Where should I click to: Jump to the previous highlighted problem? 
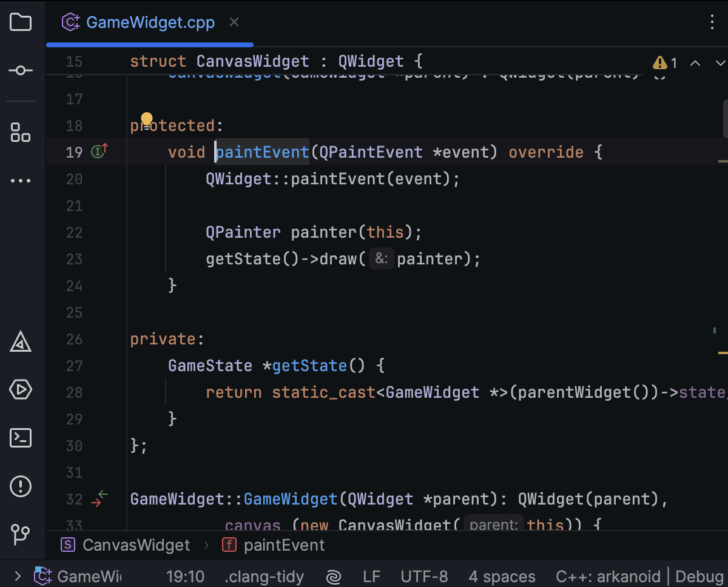coord(696,63)
